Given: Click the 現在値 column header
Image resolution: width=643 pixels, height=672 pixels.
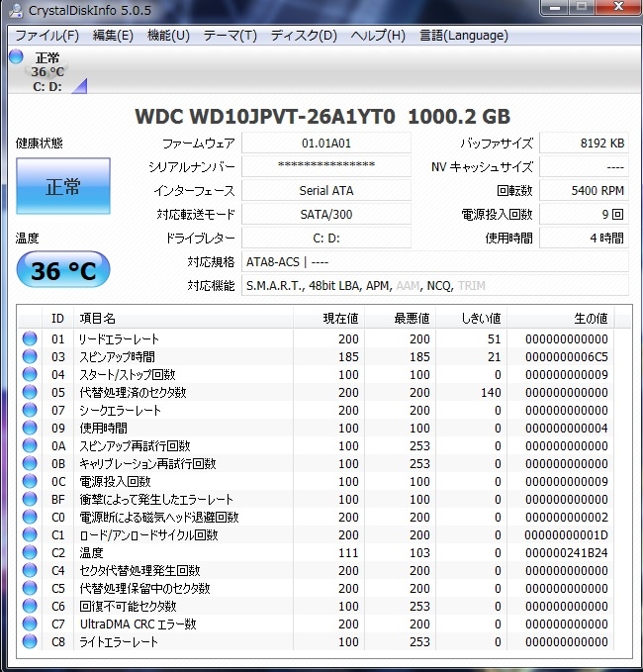Looking at the screenshot, I should [329, 319].
